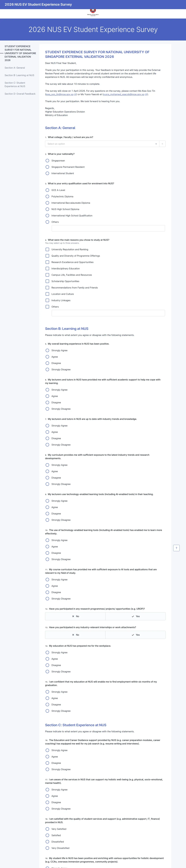Go to Section B: Learning at NUS
Screen dimensions: 186x868
click(19, 76)
